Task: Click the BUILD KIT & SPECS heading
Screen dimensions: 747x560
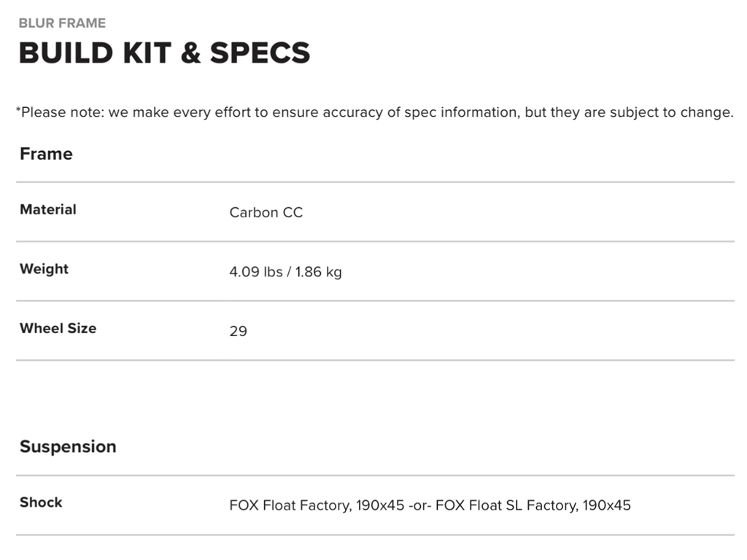Action: click(x=164, y=53)
